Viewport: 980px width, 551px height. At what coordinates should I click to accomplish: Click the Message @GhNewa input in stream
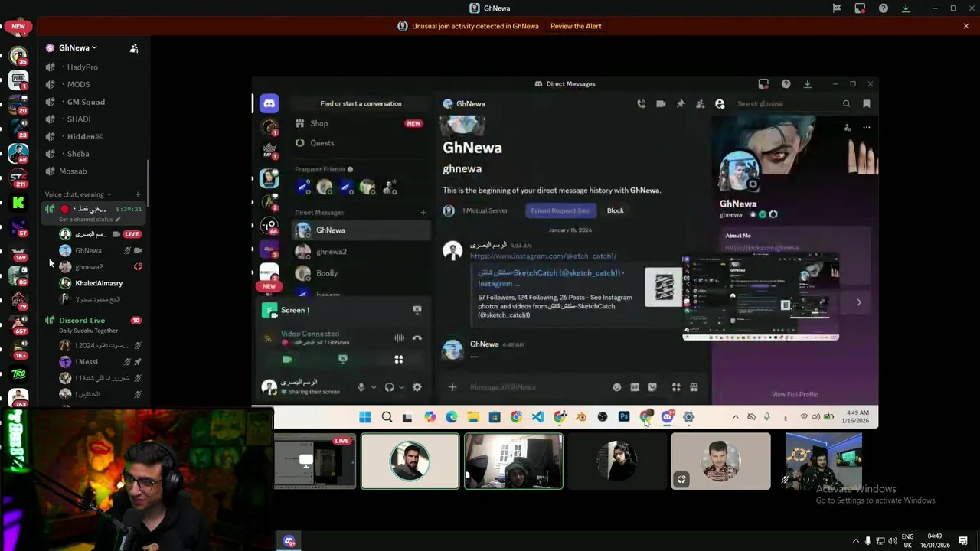click(x=536, y=387)
